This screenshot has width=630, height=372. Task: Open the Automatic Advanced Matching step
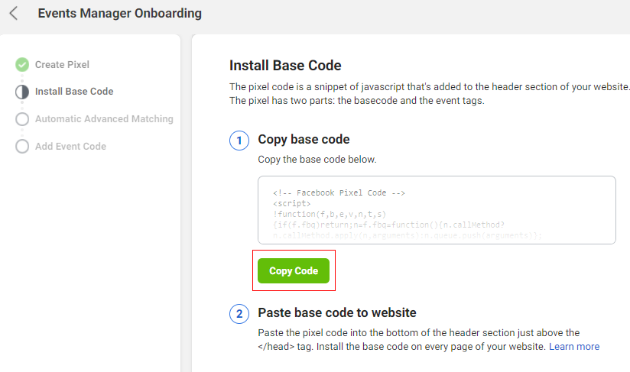pyautogui.click(x=104, y=119)
